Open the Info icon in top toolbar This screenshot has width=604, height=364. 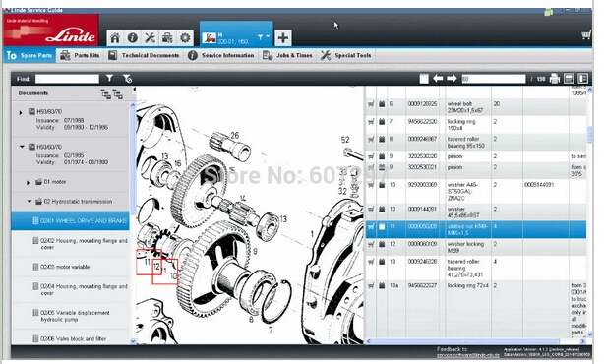[x=133, y=37]
